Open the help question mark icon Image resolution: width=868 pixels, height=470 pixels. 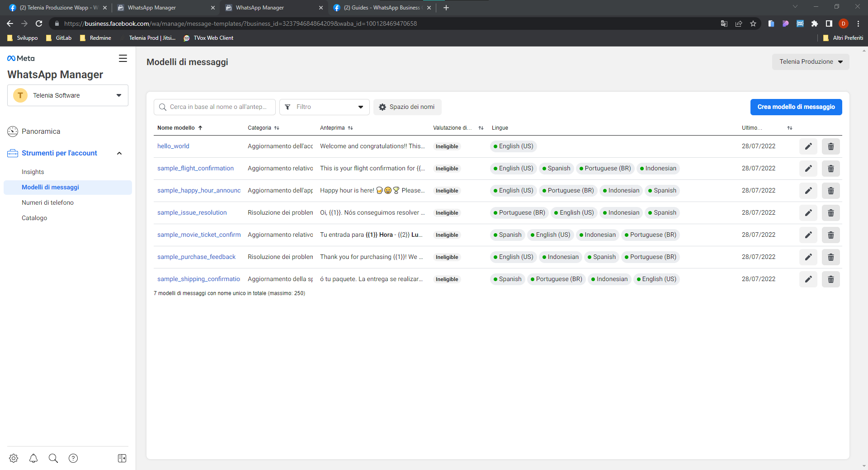73,458
